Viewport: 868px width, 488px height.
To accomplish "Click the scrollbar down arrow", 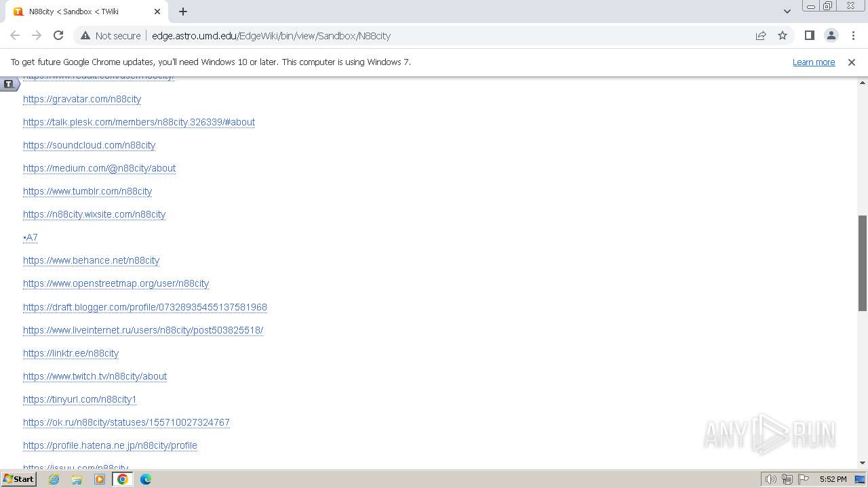I will [x=863, y=463].
